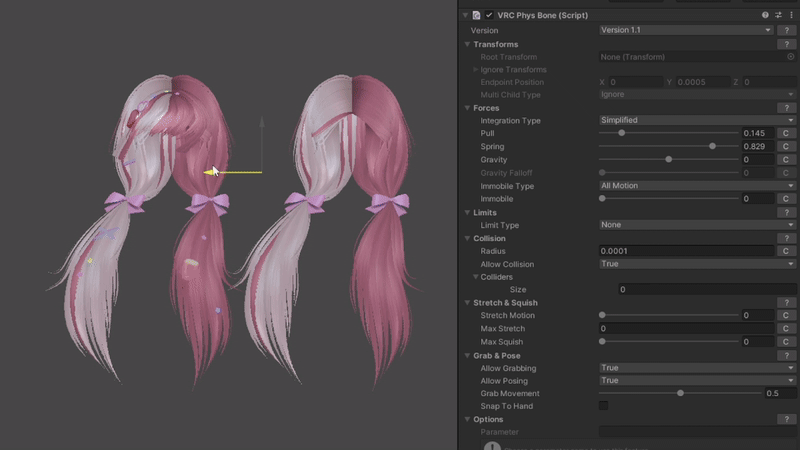Click the C button next to Radius

[786, 251]
